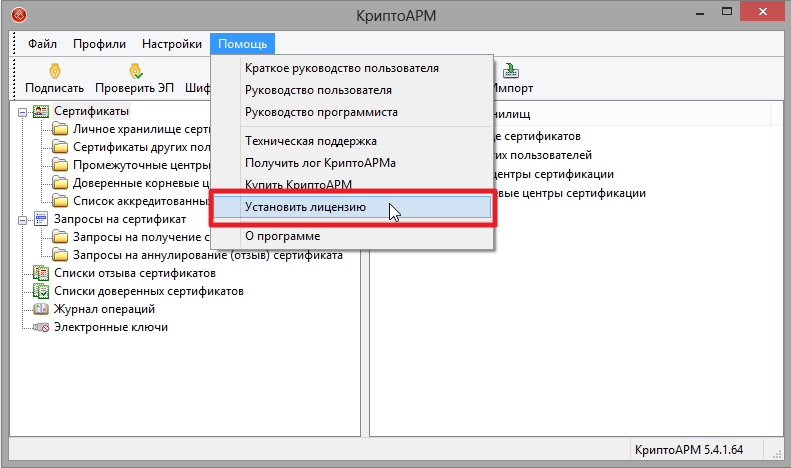Click folder icon of Запросы на аннулирование

click(61, 255)
